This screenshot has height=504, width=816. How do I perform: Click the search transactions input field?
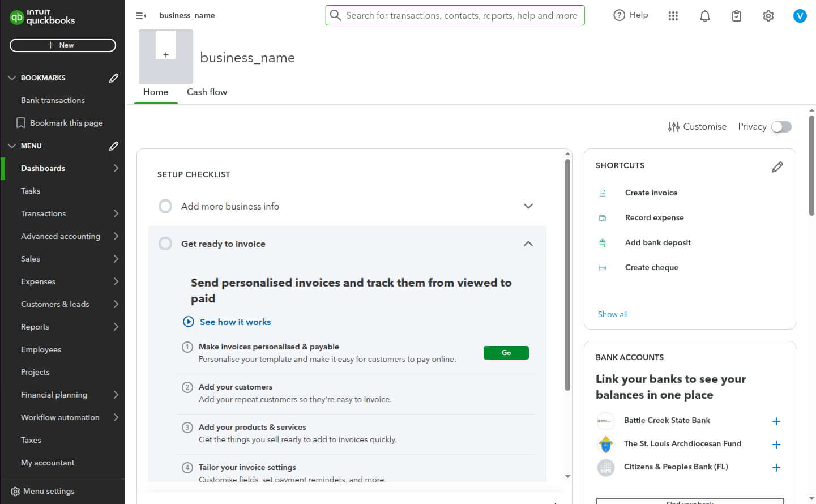click(455, 15)
